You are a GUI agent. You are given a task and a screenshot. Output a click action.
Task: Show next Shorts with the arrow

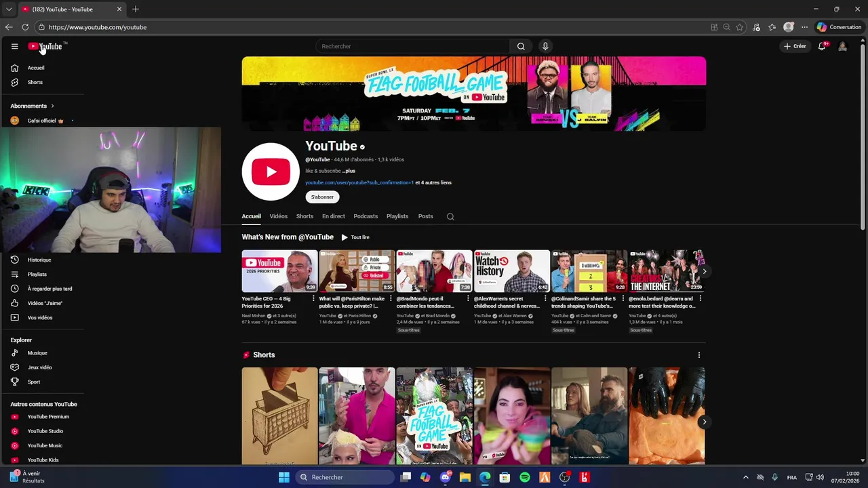point(704,422)
